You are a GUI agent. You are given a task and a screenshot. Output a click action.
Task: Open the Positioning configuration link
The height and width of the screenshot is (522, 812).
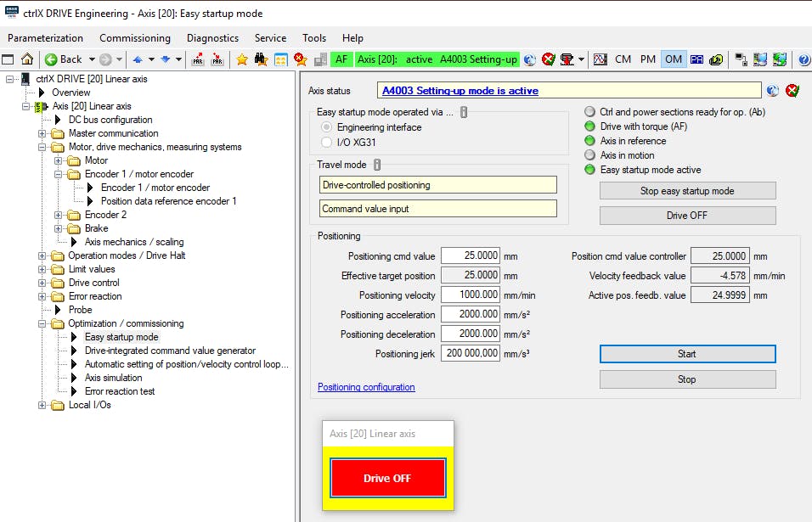(366, 387)
